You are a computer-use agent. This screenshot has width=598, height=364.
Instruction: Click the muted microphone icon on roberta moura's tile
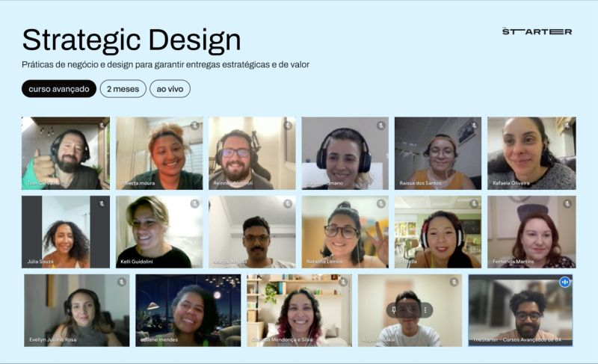[x=195, y=125]
